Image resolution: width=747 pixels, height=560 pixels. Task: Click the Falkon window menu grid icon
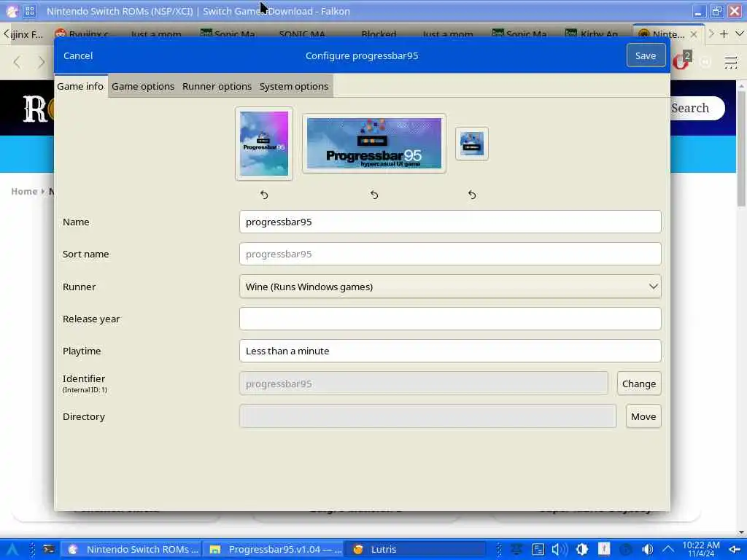29,10
